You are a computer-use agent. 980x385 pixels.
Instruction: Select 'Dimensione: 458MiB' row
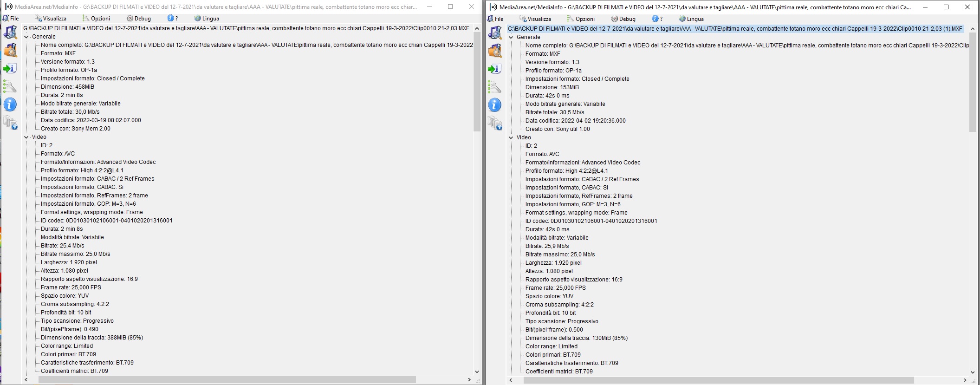pos(67,87)
